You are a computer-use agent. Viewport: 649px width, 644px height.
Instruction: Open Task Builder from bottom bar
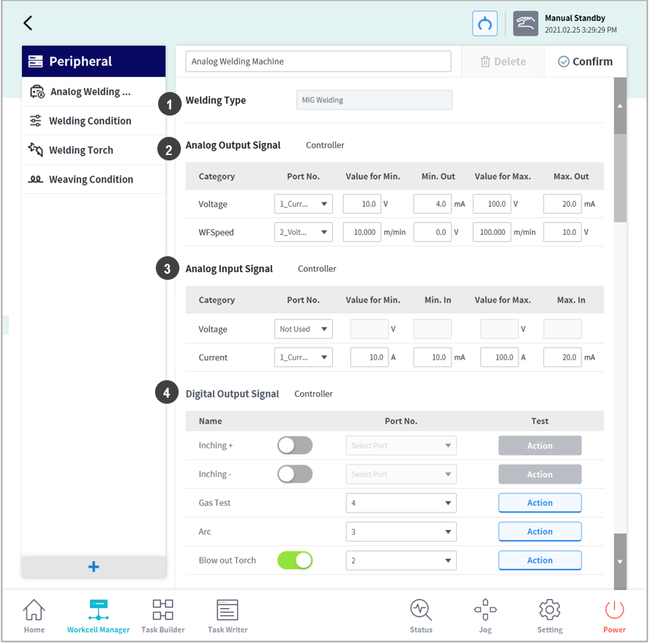click(163, 615)
